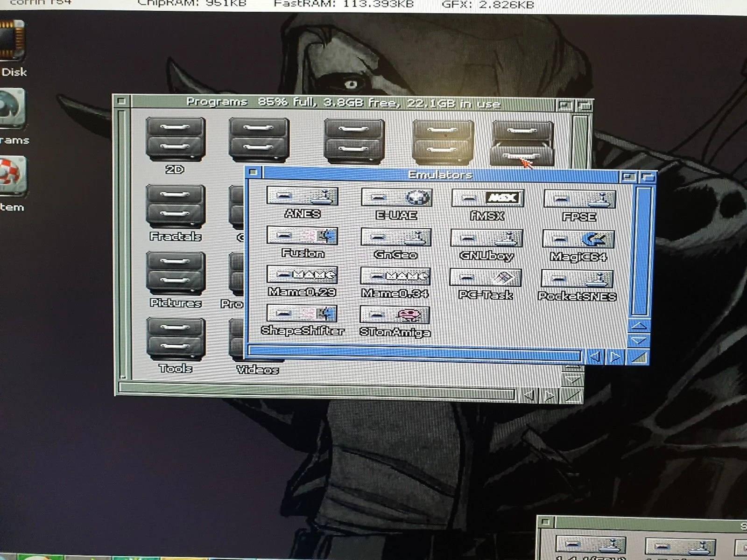Close the bottom-right window with its close gadget
Viewport: 747px width, 560px height.
(x=545, y=522)
